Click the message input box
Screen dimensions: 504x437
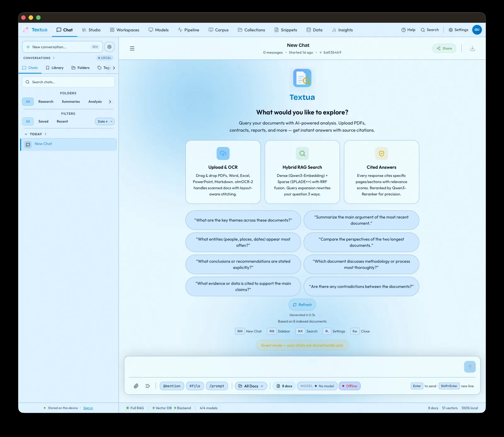(x=295, y=367)
